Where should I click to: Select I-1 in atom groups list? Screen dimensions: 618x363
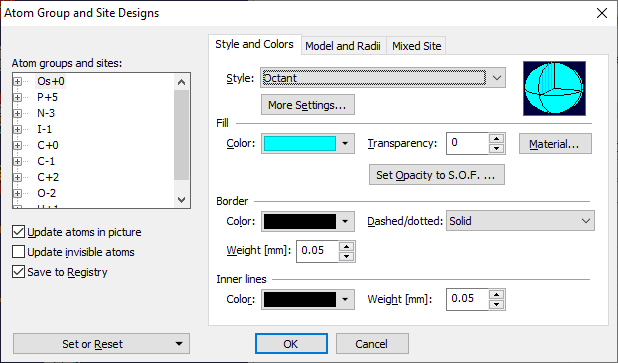[45, 129]
